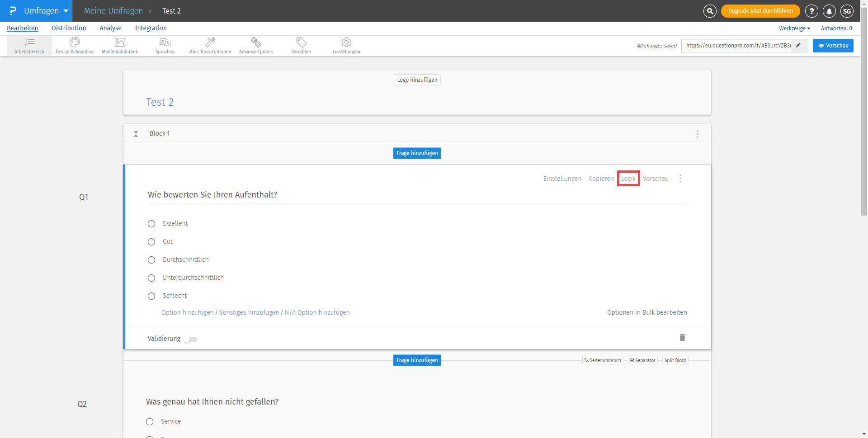Open the help question mark icon
868x438 pixels.
pyautogui.click(x=811, y=11)
